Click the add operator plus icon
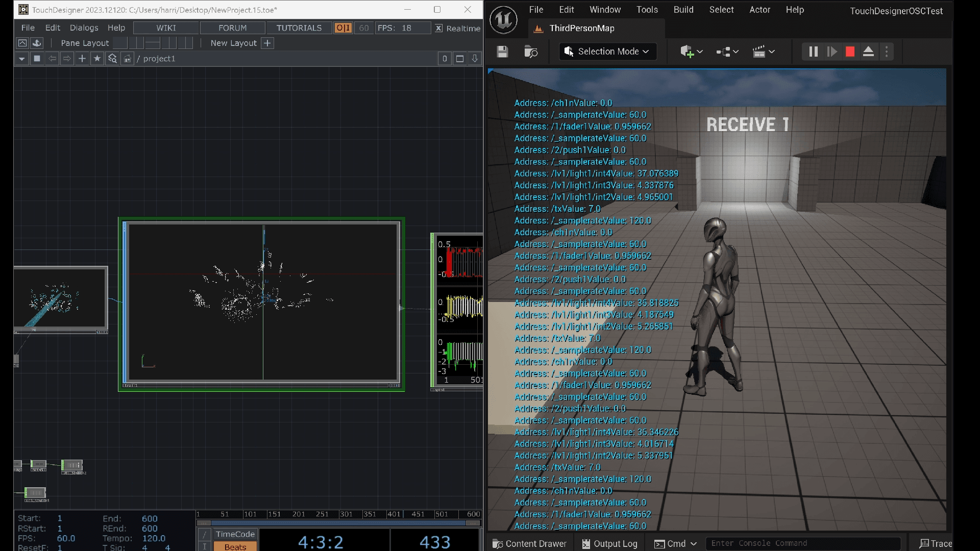This screenshot has width=980, height=551. (82, 59)
